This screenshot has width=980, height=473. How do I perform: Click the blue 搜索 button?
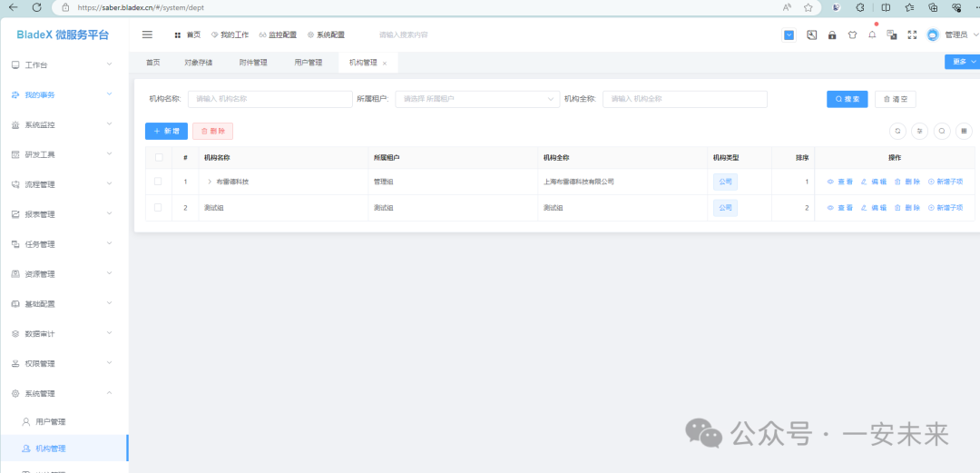(x=847, y=99)
